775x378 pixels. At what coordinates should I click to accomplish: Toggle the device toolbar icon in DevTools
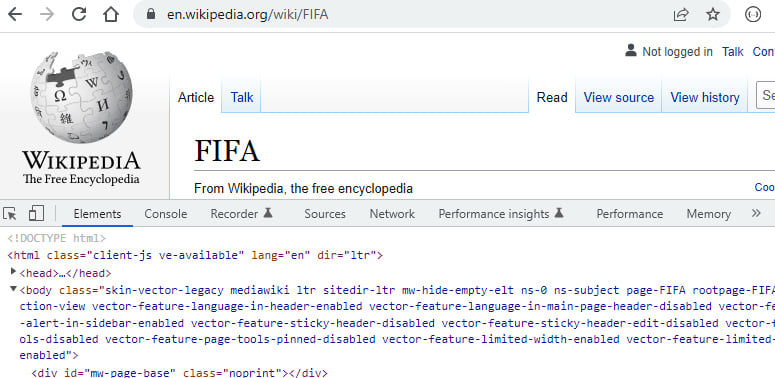pyautogui.click(x=36, y=213)
